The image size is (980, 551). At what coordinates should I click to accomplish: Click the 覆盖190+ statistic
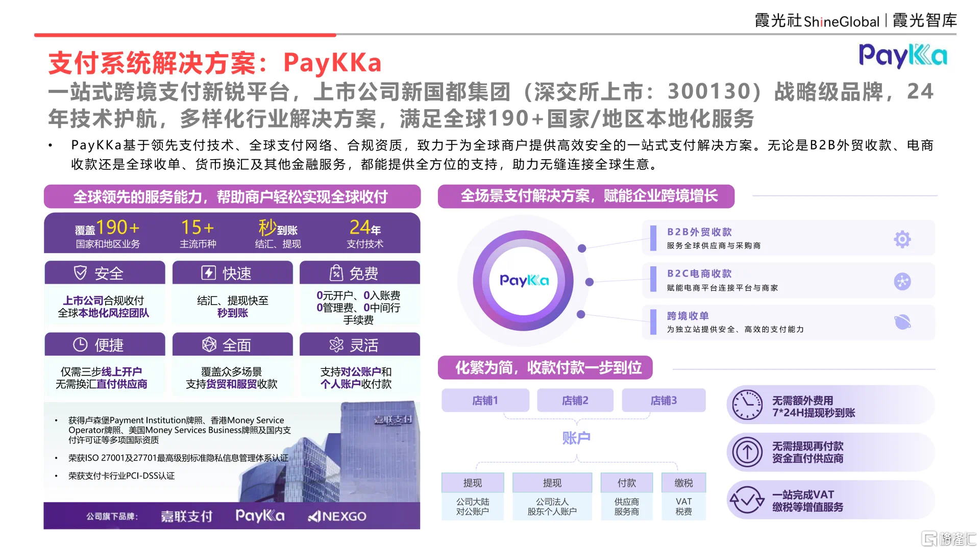107,233
